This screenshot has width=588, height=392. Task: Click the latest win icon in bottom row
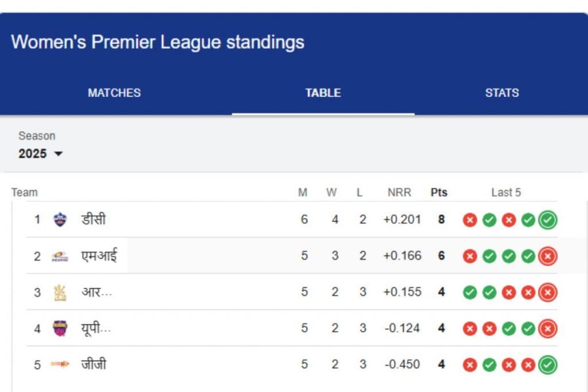pos(548,364)
